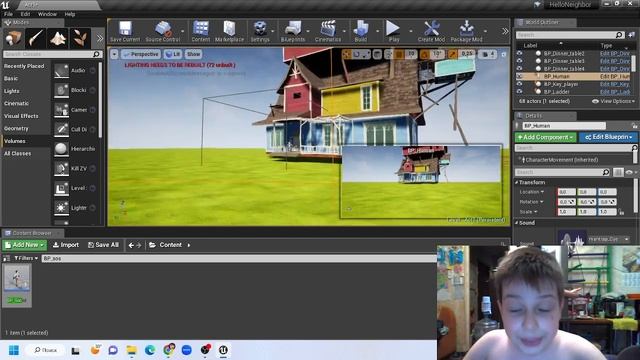Viewport: 640px width, 360px height.
Task: Toggle visibility of BP_Dinner_table2 actor
Action: (519, 53)
